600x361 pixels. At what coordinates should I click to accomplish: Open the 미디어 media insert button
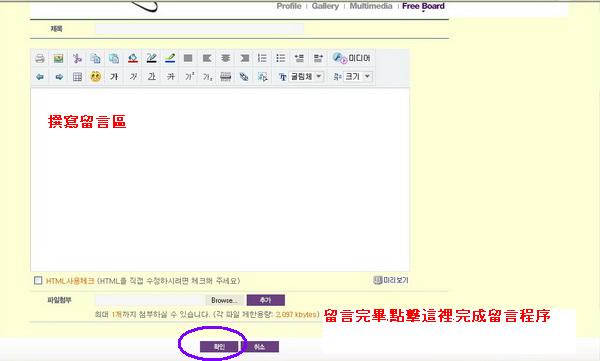pos(351,58)
